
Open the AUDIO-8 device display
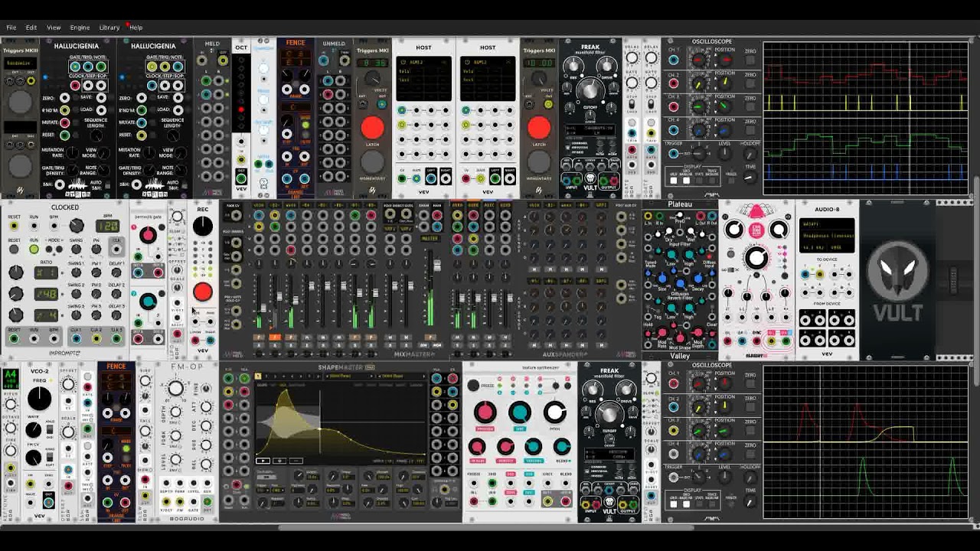[827, 234]
